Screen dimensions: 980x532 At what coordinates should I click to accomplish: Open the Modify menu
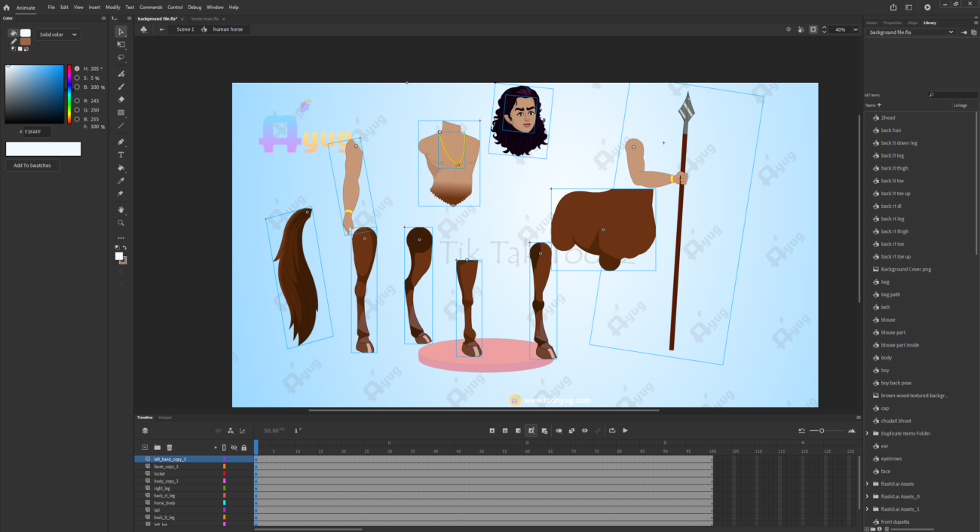click(x=112, y=7)
